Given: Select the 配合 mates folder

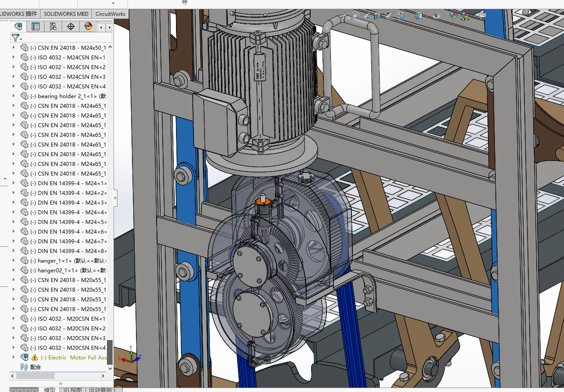Looking at the screenshot, I should click(x=35, y=367).
